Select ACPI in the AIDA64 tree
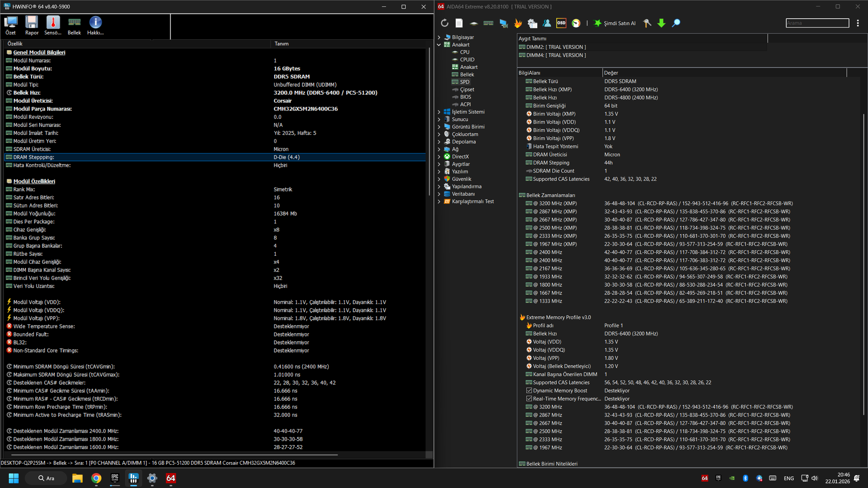868x488 pixels. point(465,104)
